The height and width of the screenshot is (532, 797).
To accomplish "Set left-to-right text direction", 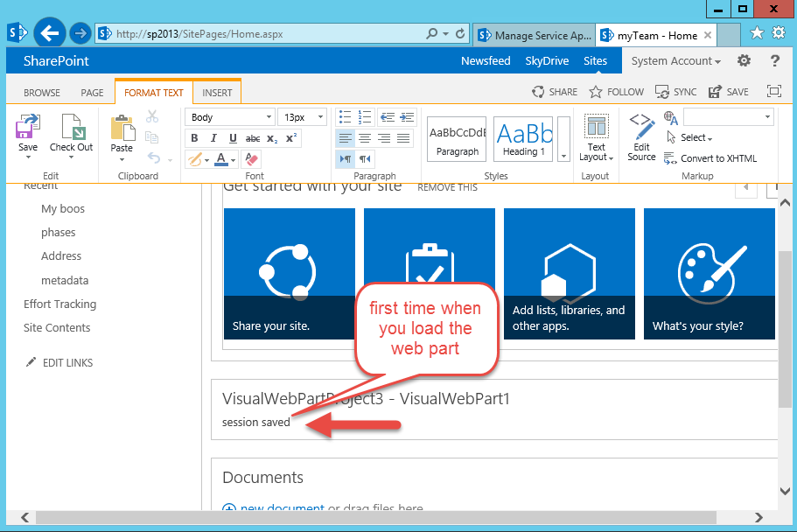I will (345, 159).
